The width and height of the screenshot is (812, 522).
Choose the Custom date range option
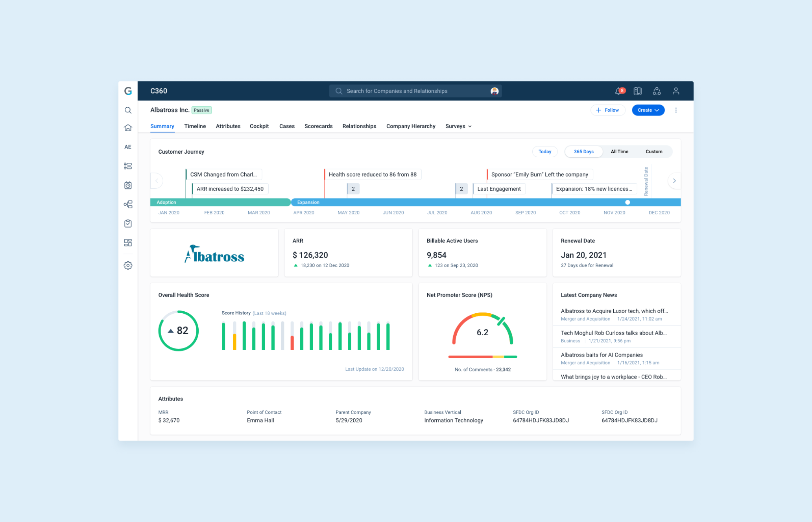[x=653, y=152]
